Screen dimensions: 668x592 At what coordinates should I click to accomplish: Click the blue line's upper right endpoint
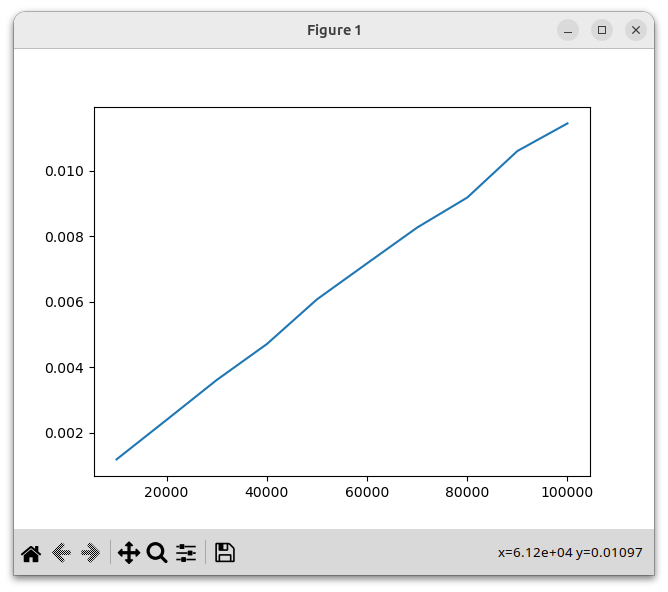(x=567, y=123)
